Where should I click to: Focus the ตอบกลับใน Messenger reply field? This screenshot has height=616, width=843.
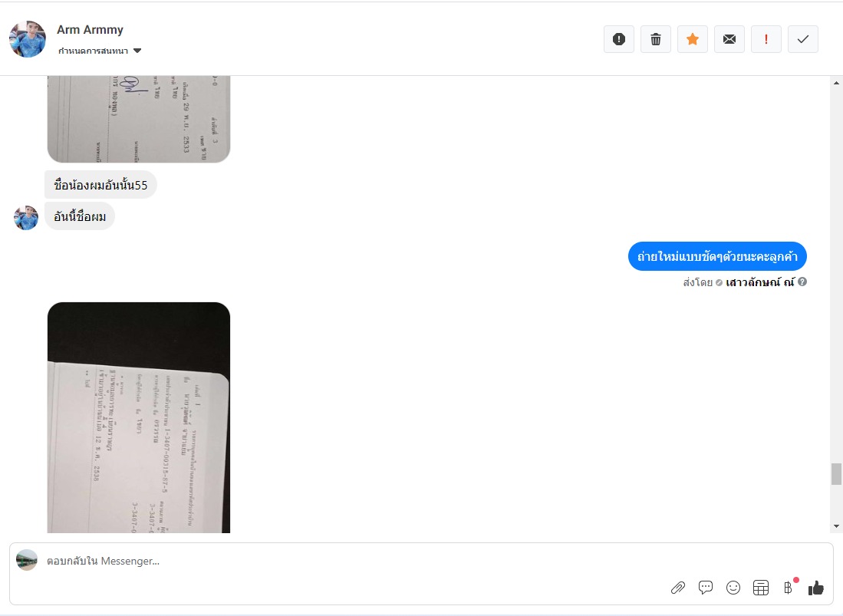(355, 562)
